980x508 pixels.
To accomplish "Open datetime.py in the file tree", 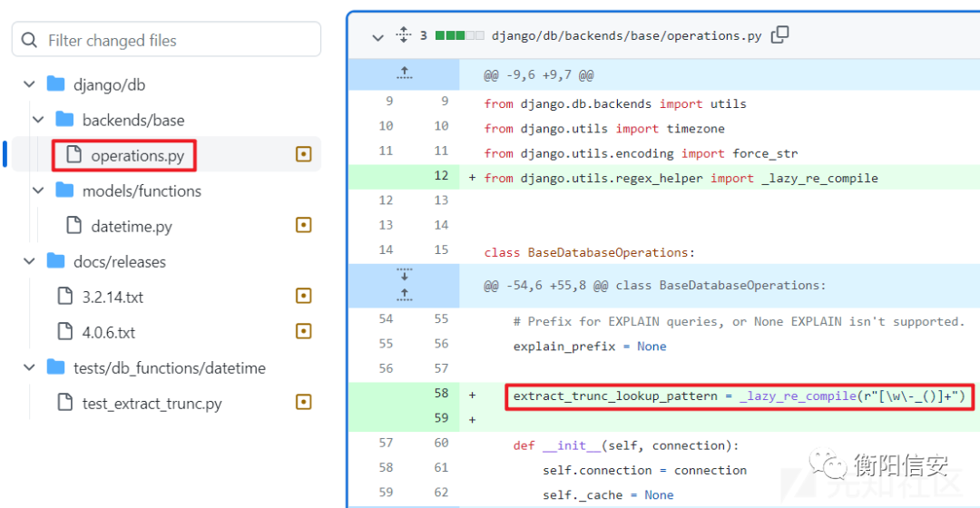I will 132,226.
